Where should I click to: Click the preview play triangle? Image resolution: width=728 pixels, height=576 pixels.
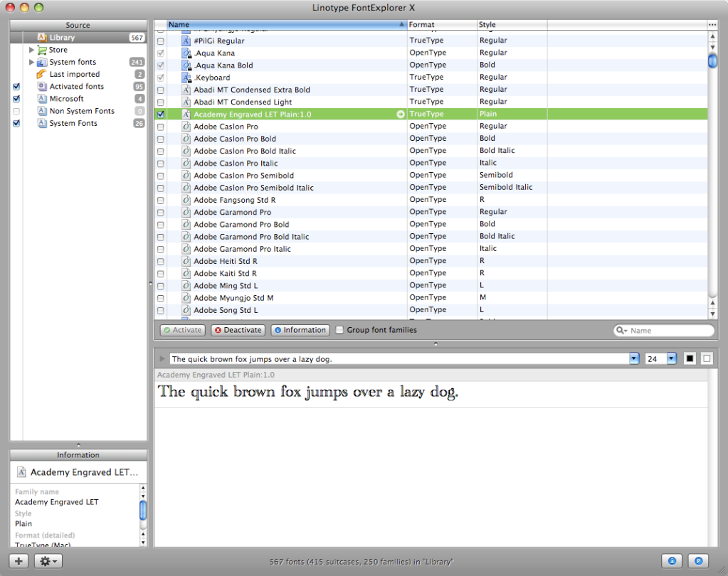tap(162, 358)
